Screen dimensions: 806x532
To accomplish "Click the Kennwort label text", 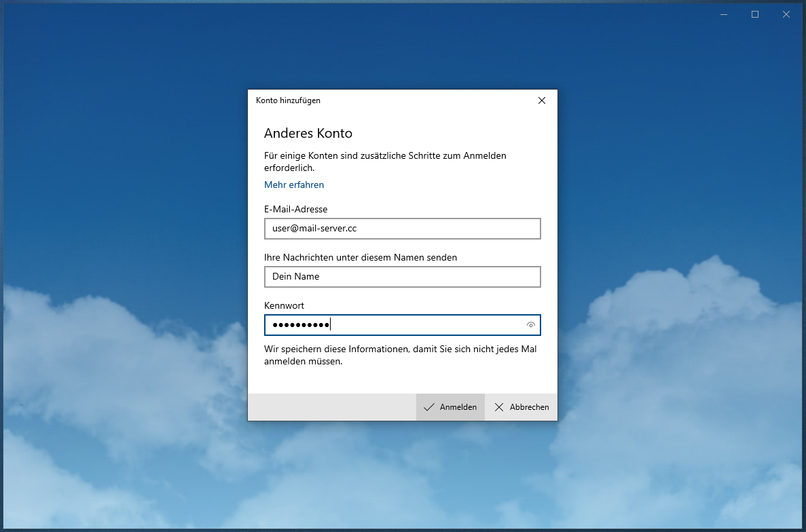I will pyautogui.click(x=284, y=306).
